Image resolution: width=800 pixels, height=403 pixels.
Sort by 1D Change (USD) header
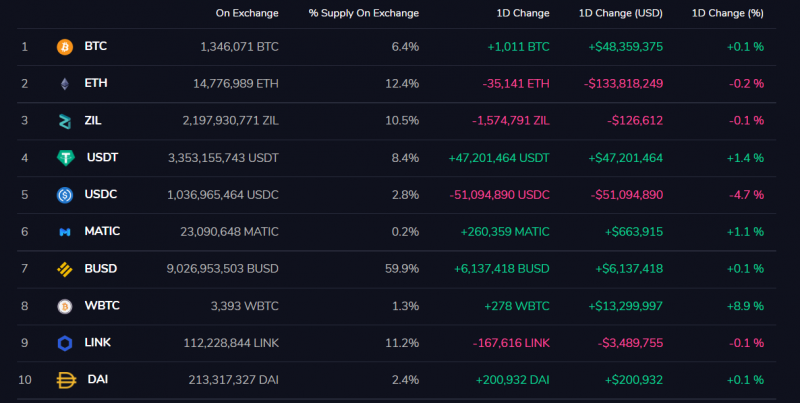coord(620,14)
